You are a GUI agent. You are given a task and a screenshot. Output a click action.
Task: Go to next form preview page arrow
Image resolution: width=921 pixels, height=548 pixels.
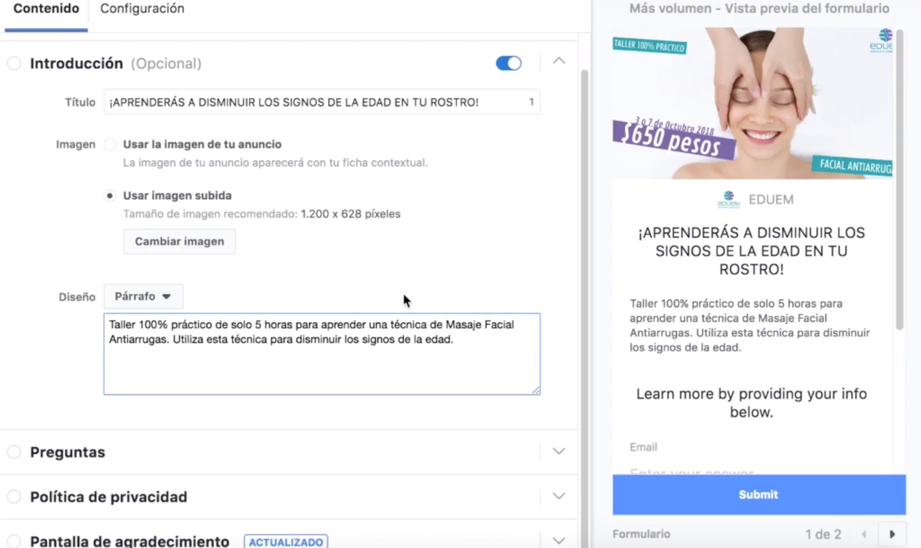pyautogui.click(x=892, y=534)
